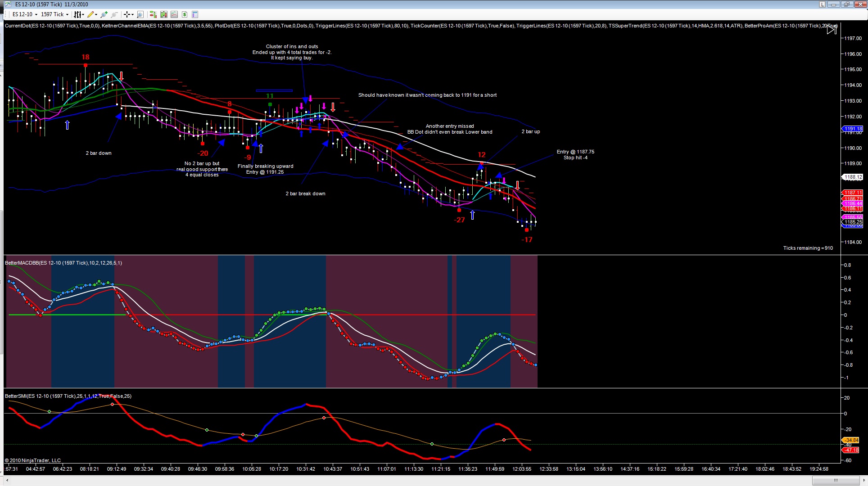The image size is (868, 486).
Task: Click the '2 bar up' annotation text
Action: pos(531,131)
